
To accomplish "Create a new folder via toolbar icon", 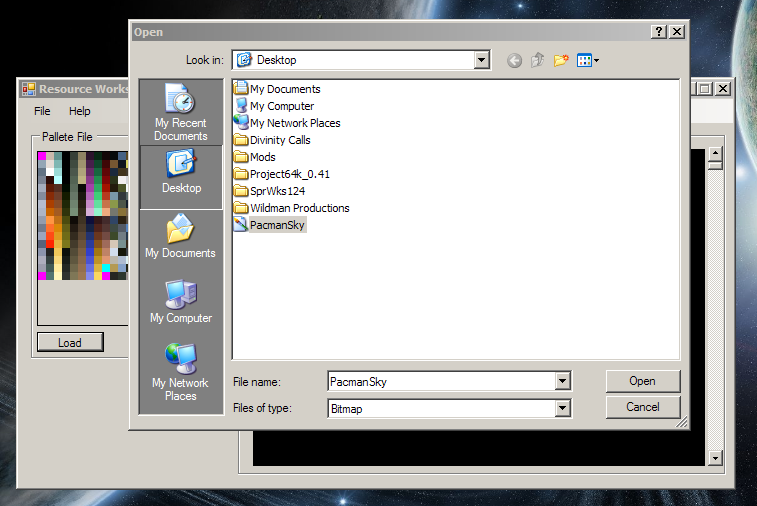I will coord(561,60).
